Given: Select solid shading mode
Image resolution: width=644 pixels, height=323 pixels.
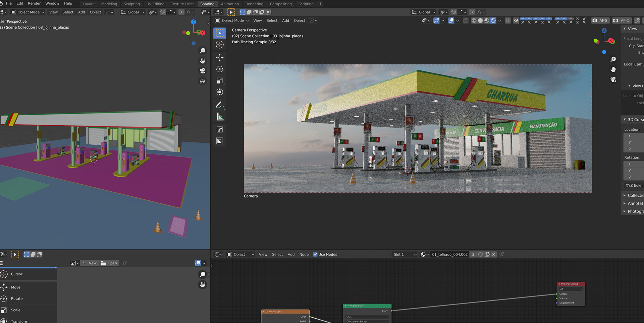Looking at the screenshot, I should tap(480, 20).
